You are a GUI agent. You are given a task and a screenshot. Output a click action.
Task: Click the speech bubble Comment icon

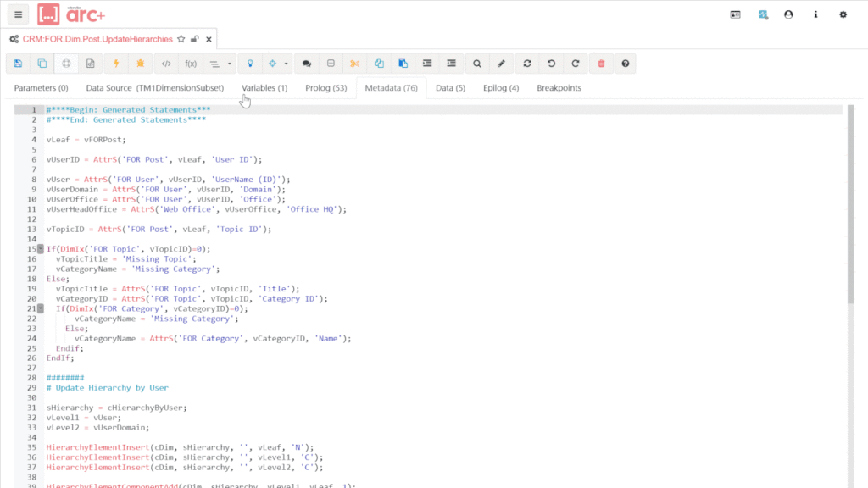307,64
